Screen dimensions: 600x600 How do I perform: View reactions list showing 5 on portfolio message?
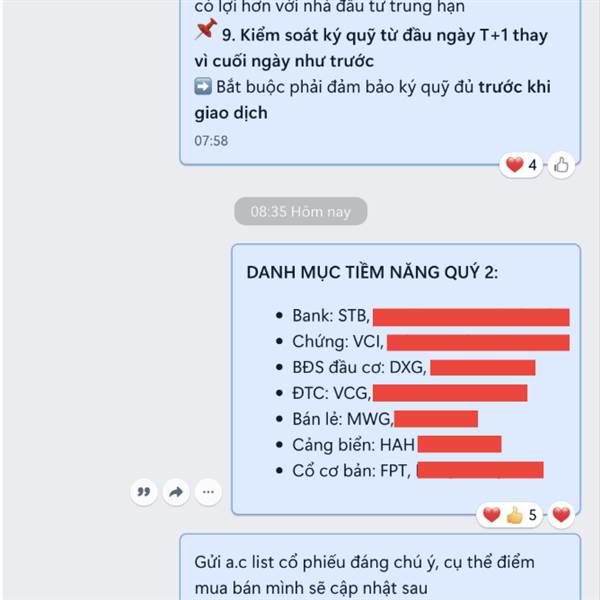click(509, 515)
